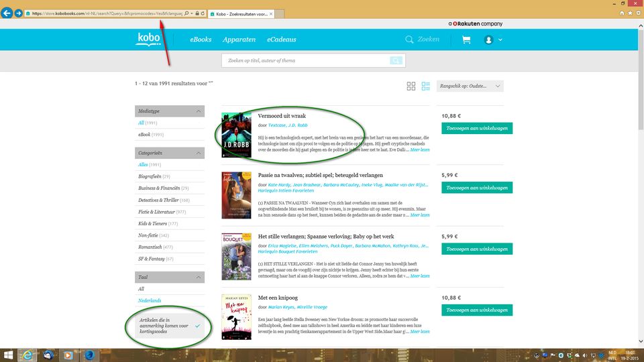Open the eCadeaus menu
Image resolution: width=644 pixels, height=362 pixels.
(281, 40)
